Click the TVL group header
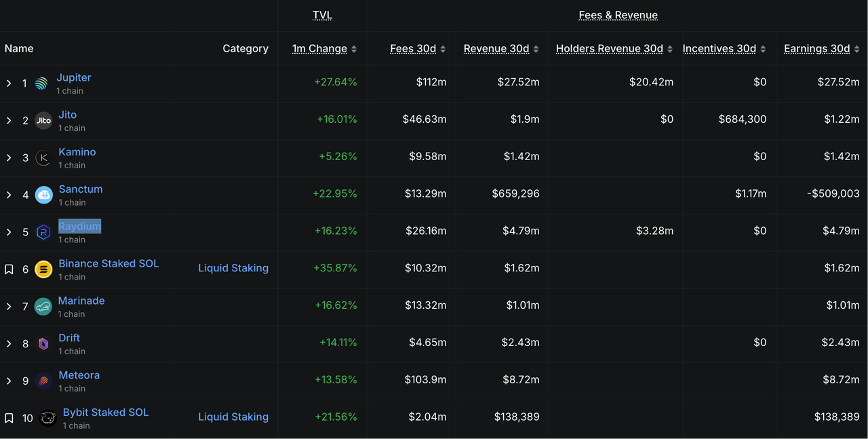 tap(322, 15)
